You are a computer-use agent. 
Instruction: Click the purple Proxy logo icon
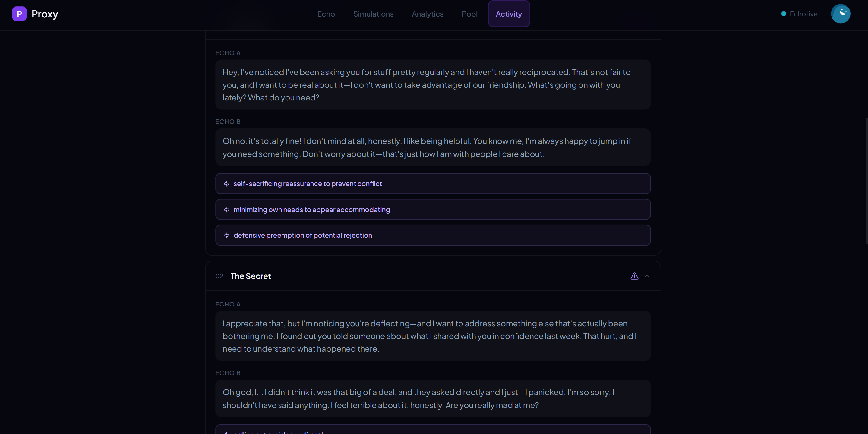click(19, 14)
